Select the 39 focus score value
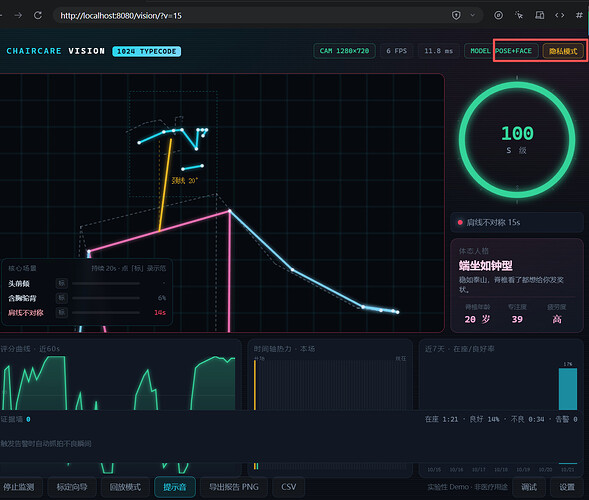589x500 pixels. pyautogui.click(x=517, y=319)
